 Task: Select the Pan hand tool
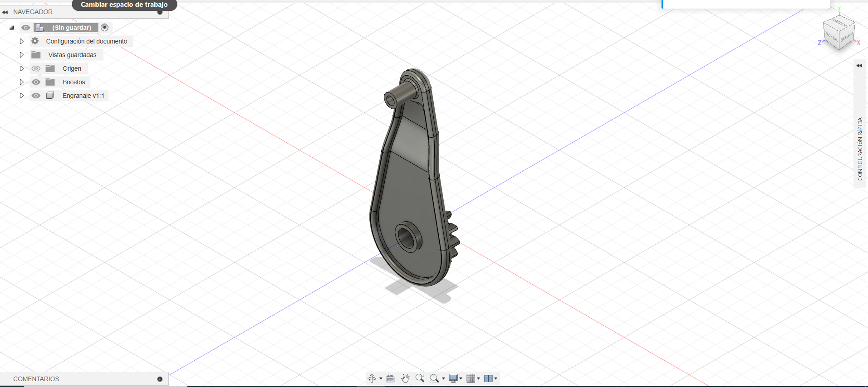[x=405, y=378]
